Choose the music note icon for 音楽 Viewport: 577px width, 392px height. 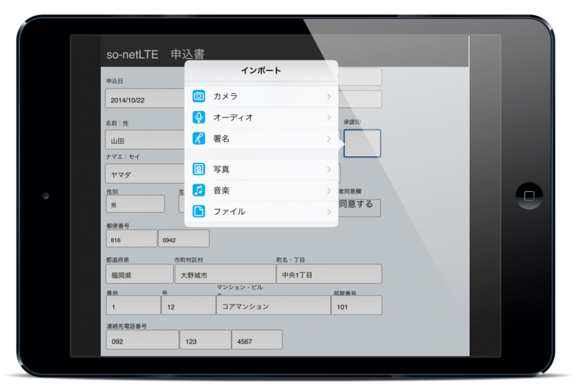(x=199, y=190)
